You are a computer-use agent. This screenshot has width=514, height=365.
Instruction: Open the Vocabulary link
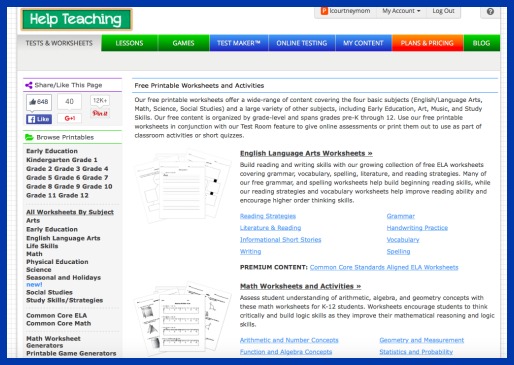pos(403,240)
